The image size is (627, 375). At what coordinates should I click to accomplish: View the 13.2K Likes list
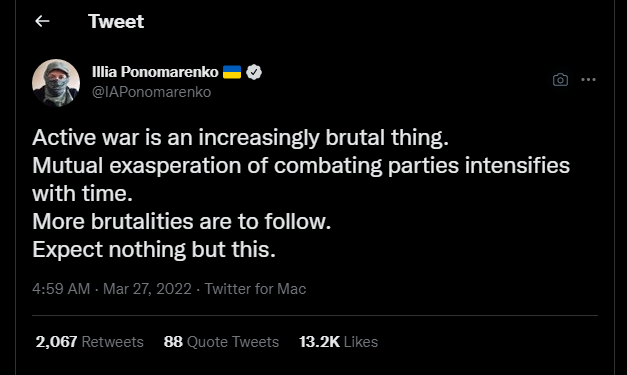point(338,342)
